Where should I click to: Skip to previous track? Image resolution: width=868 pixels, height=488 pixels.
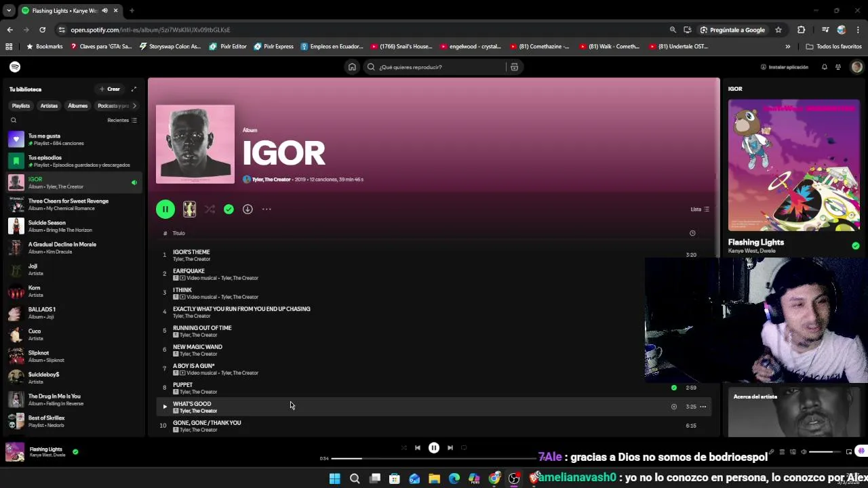(418, 448)
